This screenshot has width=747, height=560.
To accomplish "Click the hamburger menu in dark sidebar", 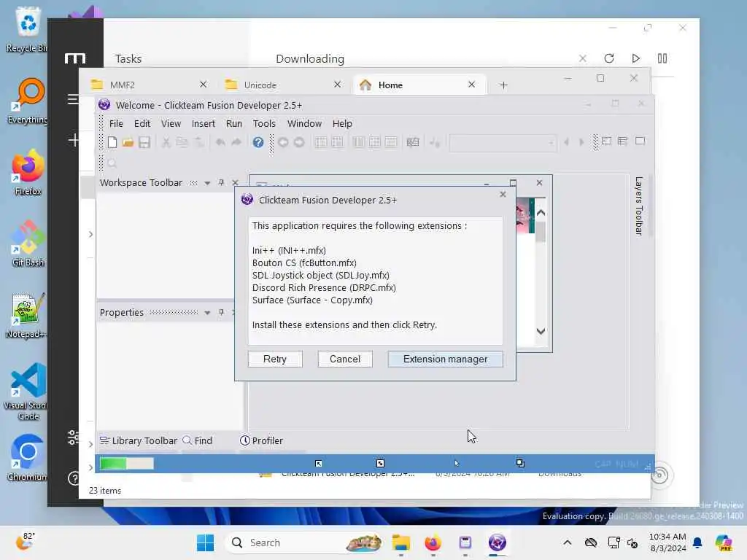I will [x=73, y=99].
